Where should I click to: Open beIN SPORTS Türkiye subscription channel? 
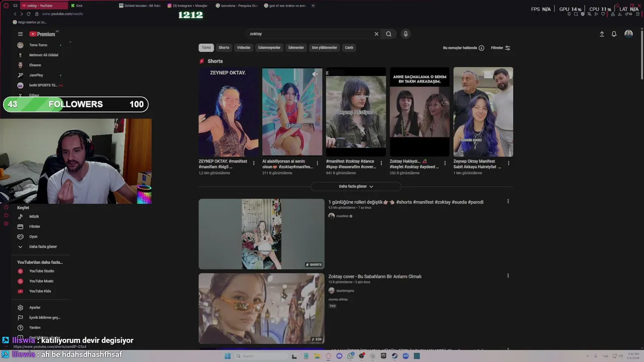click(43, 85)
